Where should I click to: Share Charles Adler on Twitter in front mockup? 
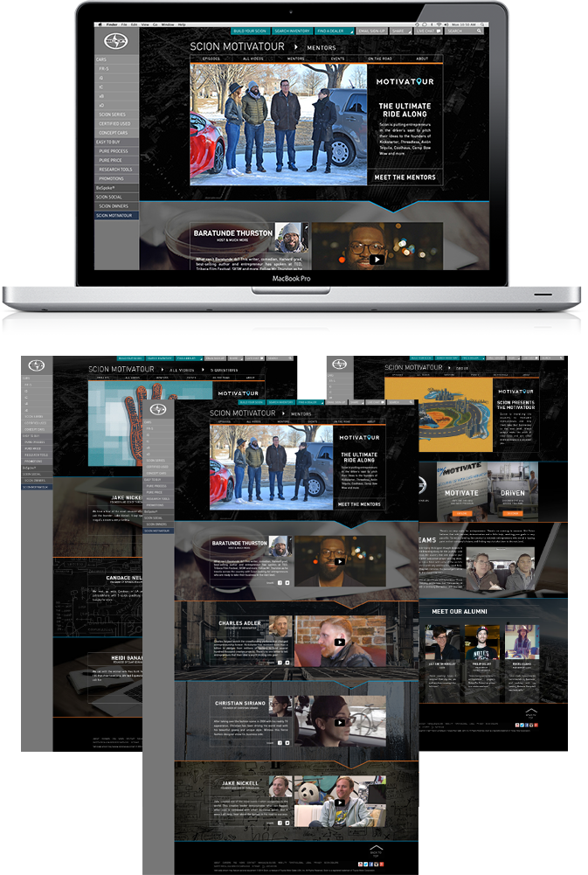pyautogui.click(x=287, y=663)
